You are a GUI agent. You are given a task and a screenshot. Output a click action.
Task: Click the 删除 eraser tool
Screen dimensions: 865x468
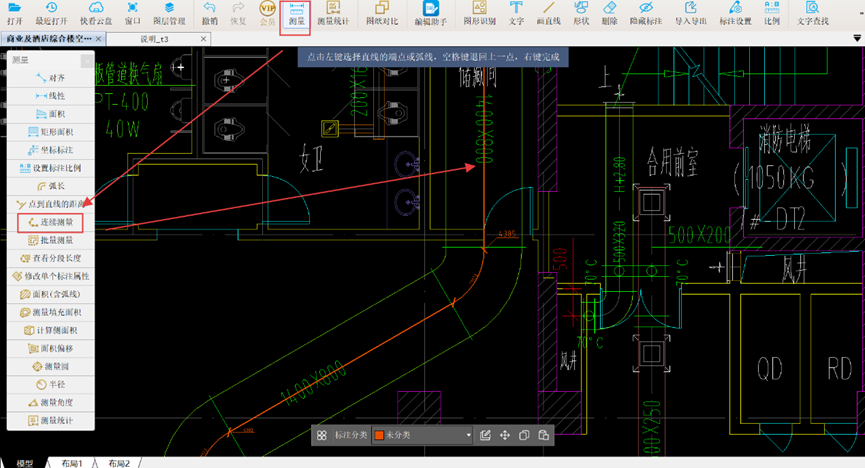point(610,13)
